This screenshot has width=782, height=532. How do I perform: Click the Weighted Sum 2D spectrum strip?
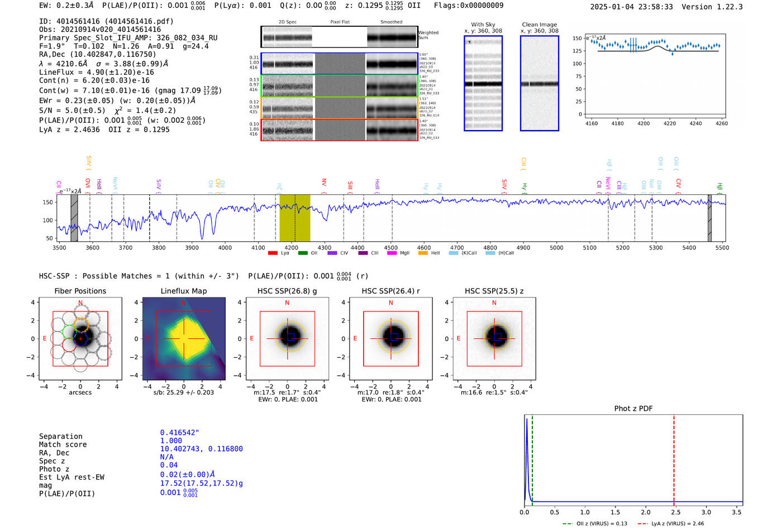click(340, 37)
